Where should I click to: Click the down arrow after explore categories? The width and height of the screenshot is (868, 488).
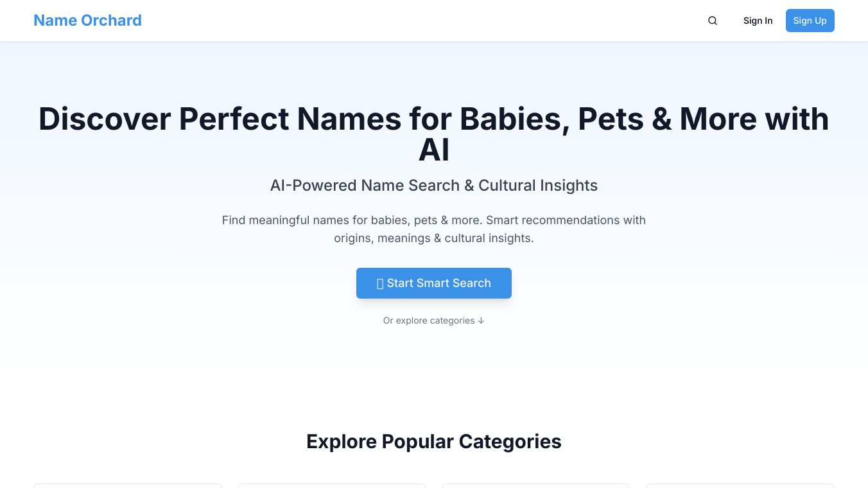481,320
